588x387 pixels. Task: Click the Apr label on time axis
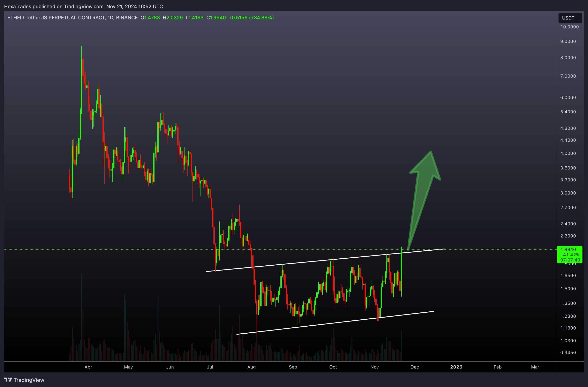88,367
